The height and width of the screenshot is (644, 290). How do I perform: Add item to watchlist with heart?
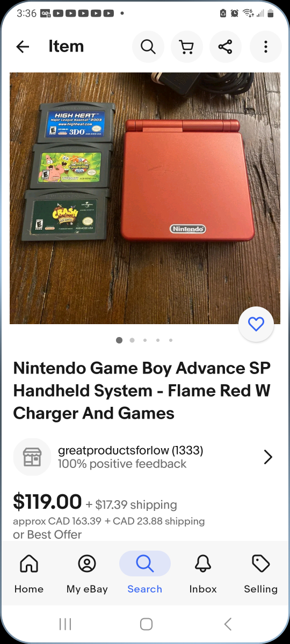[x=256, y=324]
